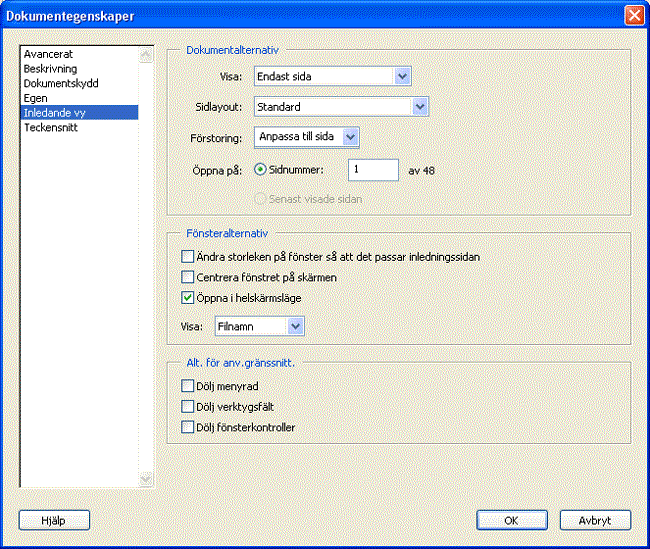Enable Ändra storleken på fönster checkbox
Screen dimensions: 650x549
point(188,257)
